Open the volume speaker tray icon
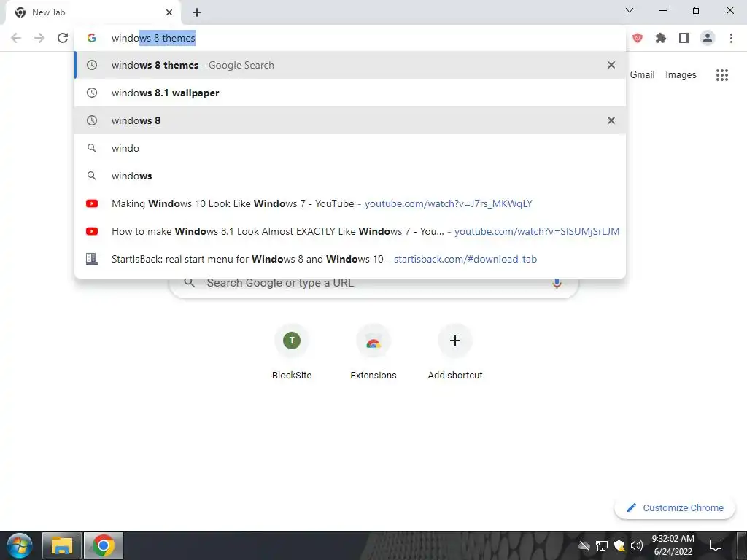This screenshot has height=560, width=747. tap(636, 545)
